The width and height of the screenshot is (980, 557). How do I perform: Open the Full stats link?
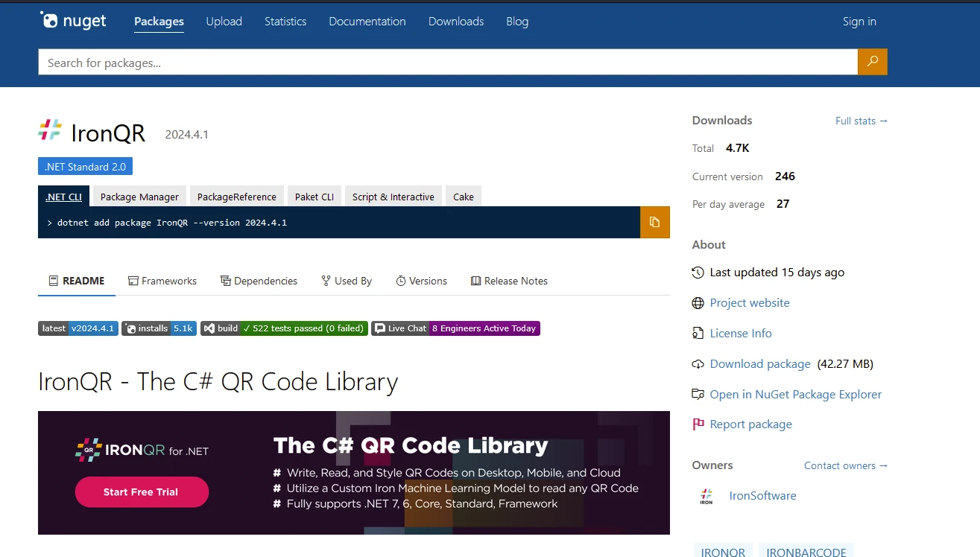(861, 121)
